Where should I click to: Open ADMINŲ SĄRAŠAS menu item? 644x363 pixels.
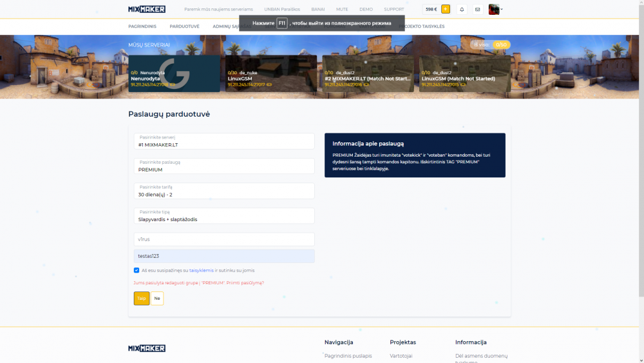coord(232,26)
